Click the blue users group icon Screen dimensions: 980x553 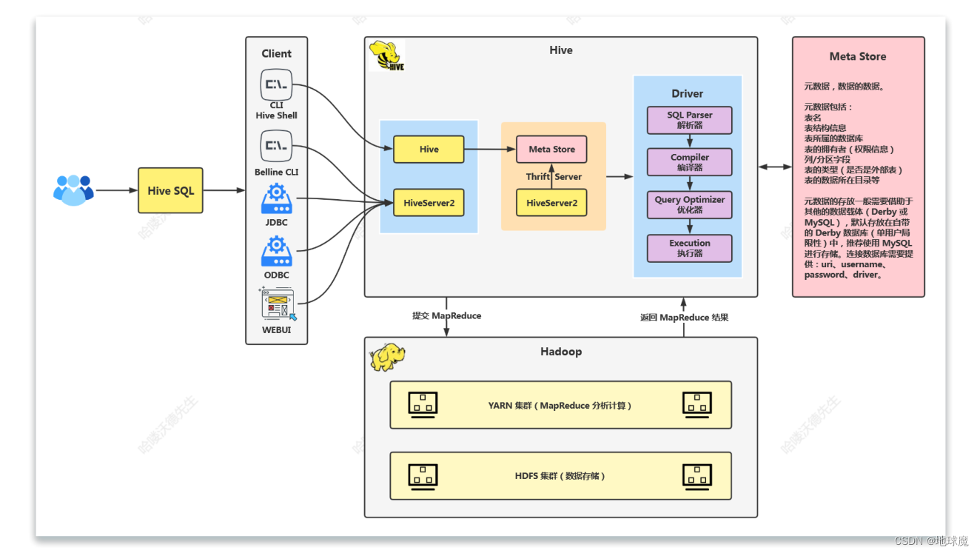(x=73, y=190)
